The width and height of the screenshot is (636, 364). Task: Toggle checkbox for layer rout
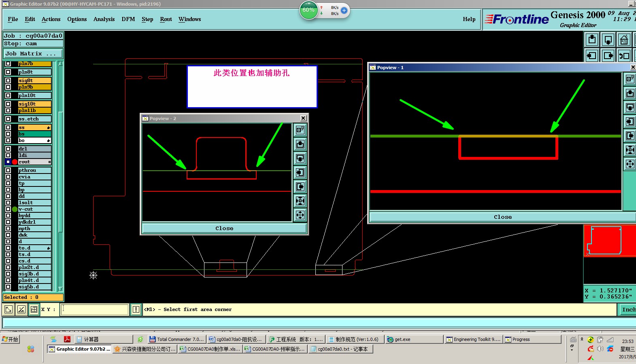pyautogui.click(x=8, y=162)
